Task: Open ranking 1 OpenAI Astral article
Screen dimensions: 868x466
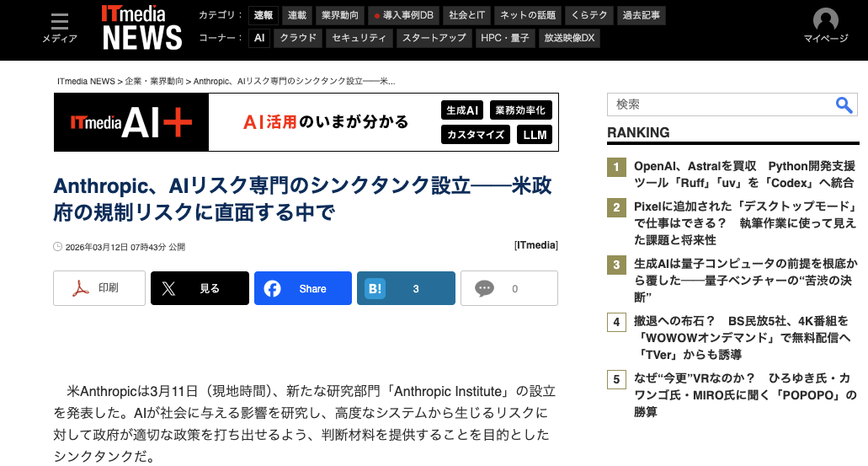Action: 743,174
